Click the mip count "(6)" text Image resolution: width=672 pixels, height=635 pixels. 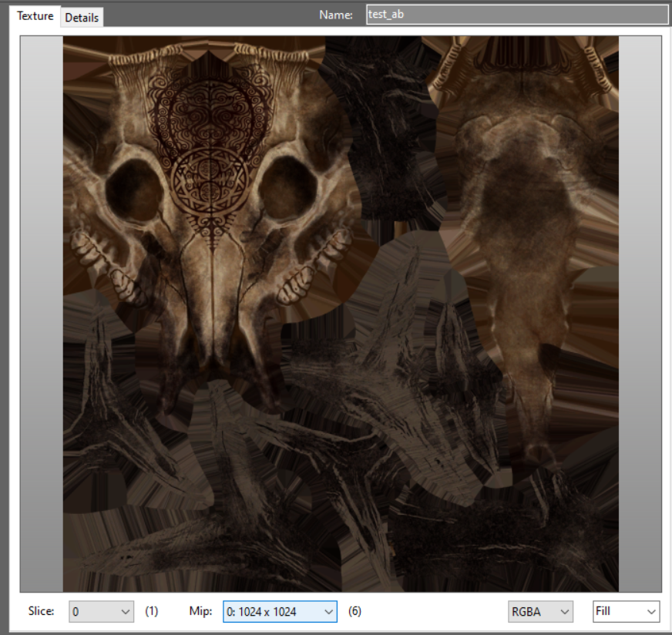click(x=354, y=612)
